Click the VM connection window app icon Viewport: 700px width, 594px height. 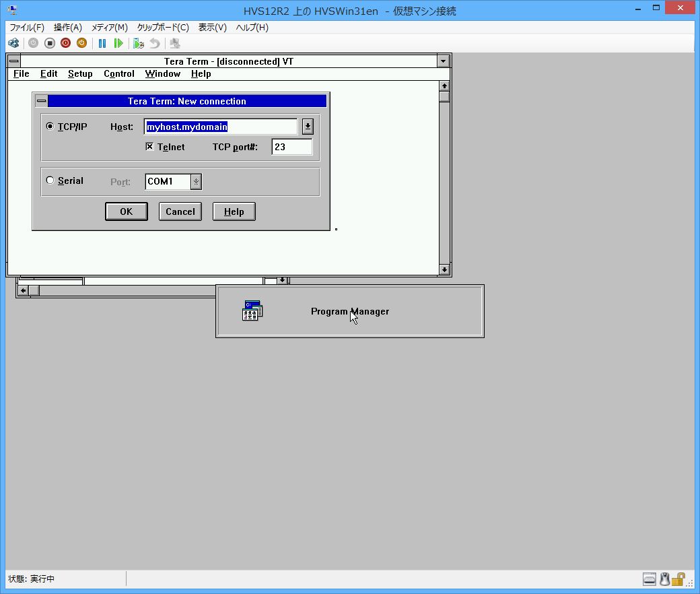(13, 9)
